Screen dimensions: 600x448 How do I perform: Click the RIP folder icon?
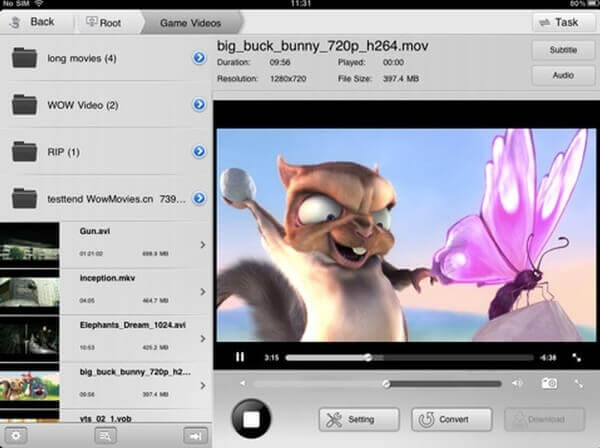[24, 152]
